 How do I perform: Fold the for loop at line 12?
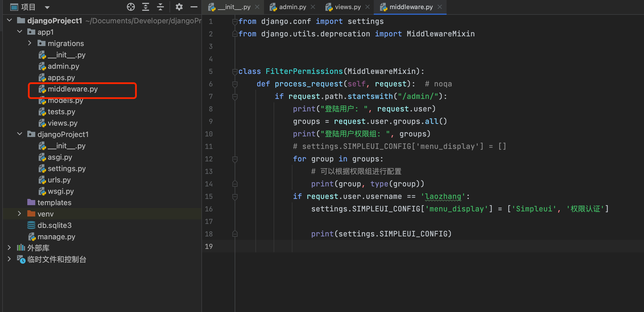point(235,159)
